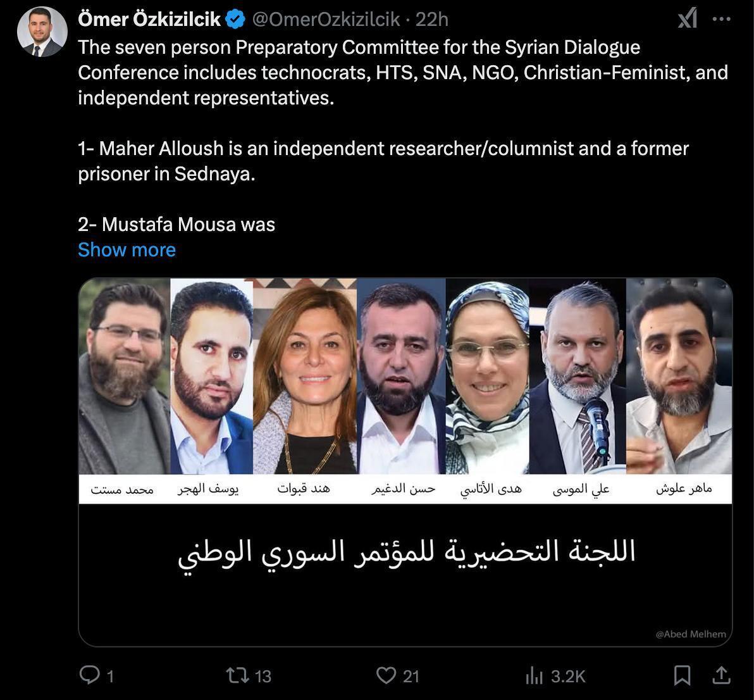Open the 22h timestamp link
The width and height of the screenshot is (754, 700).
coord(432,19)
